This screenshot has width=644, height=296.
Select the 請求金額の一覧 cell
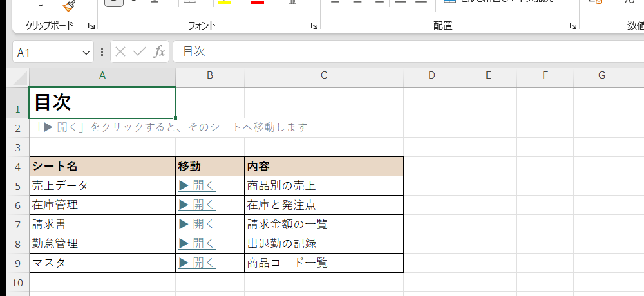pos(324,224)
